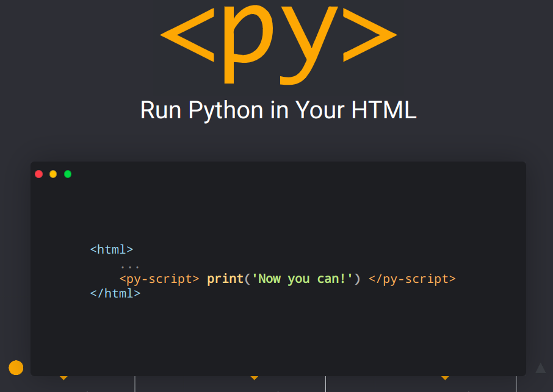
Task: Click the yellow dot in code window
Action: 53,174
